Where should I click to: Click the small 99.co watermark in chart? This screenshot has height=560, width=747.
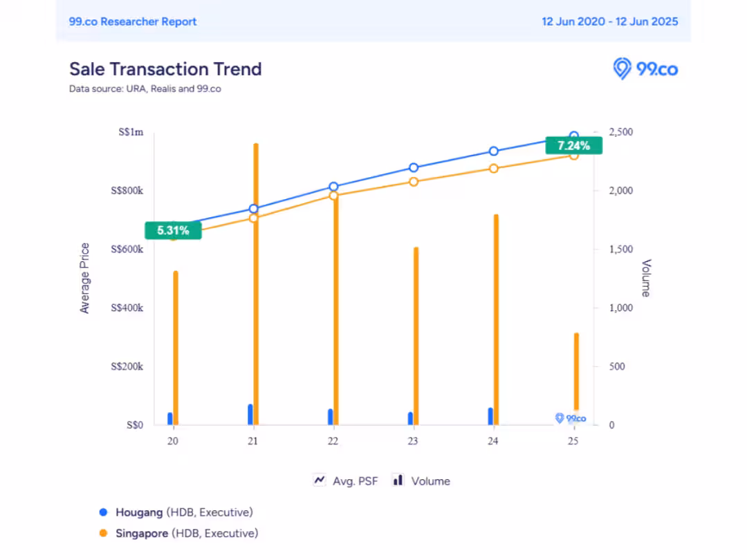tap(571, 418)
